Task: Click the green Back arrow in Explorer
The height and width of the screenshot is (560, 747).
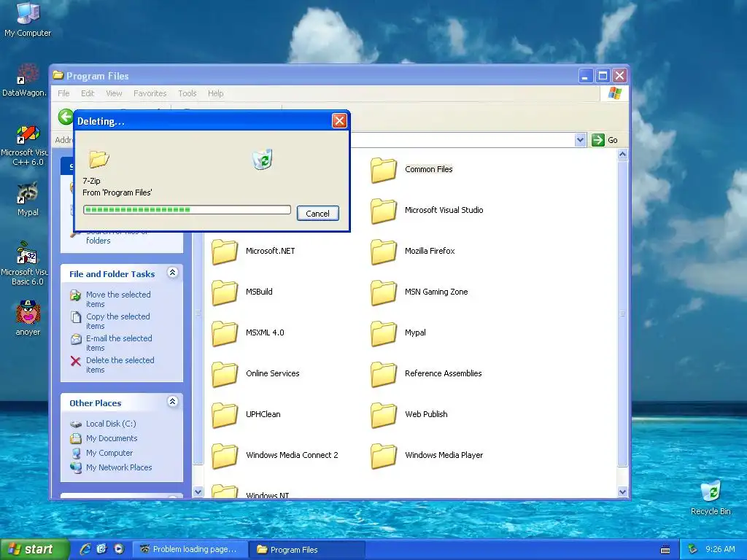Action: (x=66, y=117)
